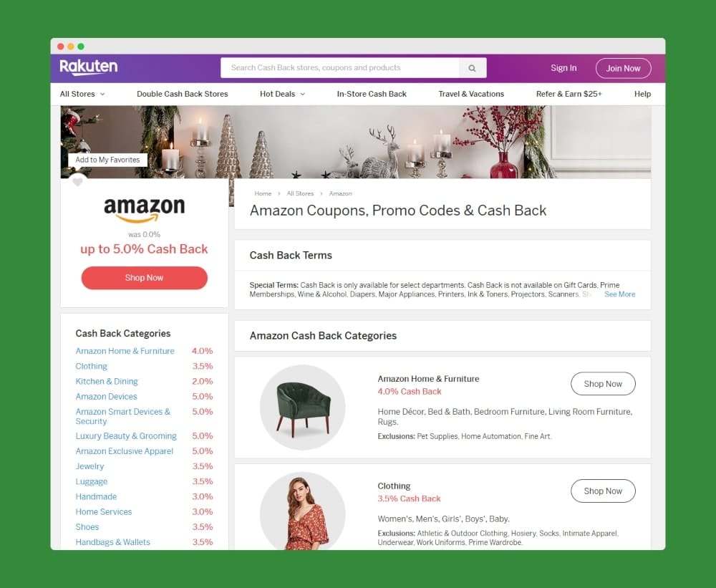Click the Sign In link
This screenshot has width=716, height=588.
[x=563, y=68]
